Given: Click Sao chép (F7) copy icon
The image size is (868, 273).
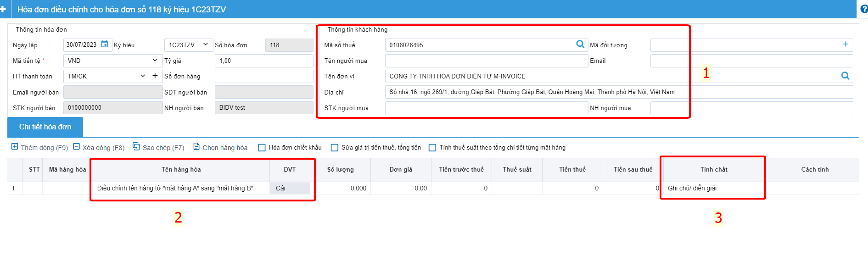Looking at the screenshot, I should 136,146.
